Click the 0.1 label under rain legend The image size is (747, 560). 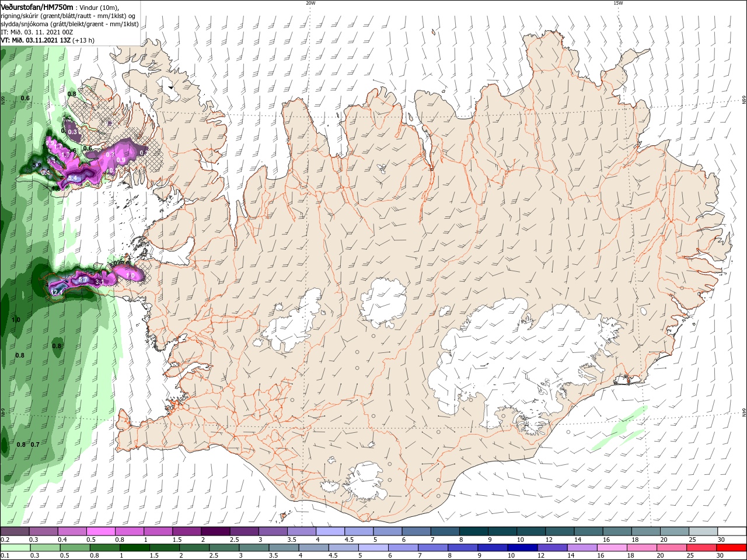tap(5, 556)
